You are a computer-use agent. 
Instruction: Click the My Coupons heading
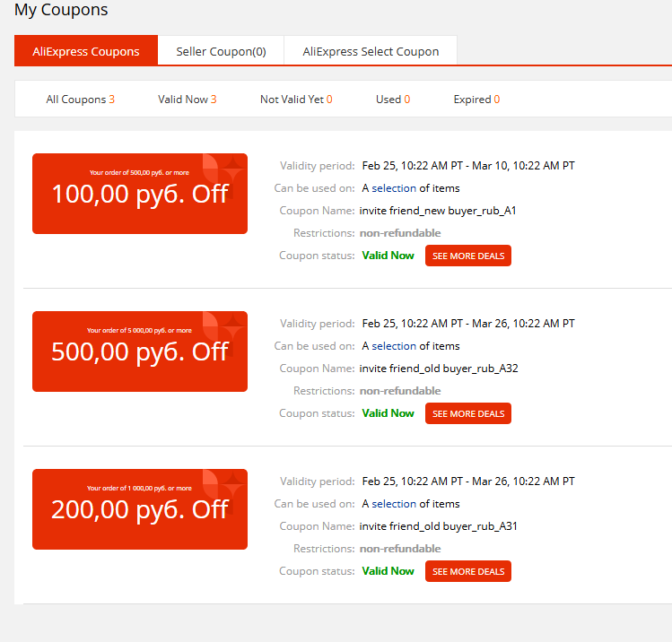click(61, 10)
